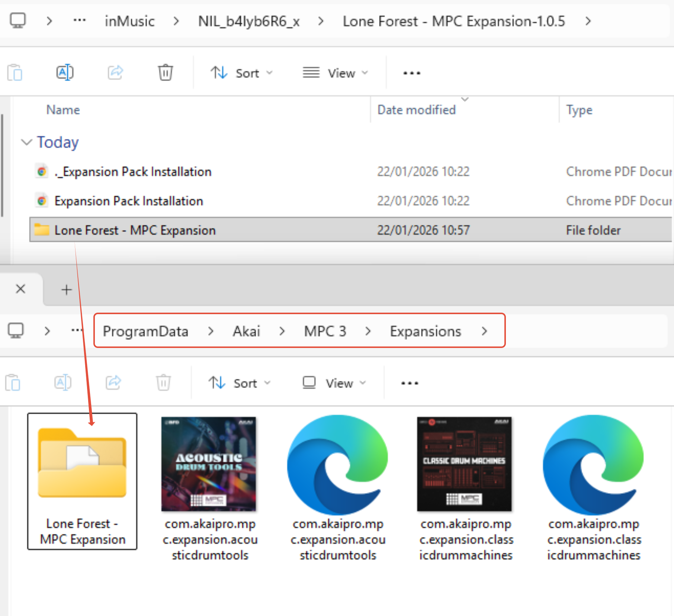This screenshot has height=616, width=674.
Task: Select the Edge file named classicdrummachines
Action: (x=594, y=488)
